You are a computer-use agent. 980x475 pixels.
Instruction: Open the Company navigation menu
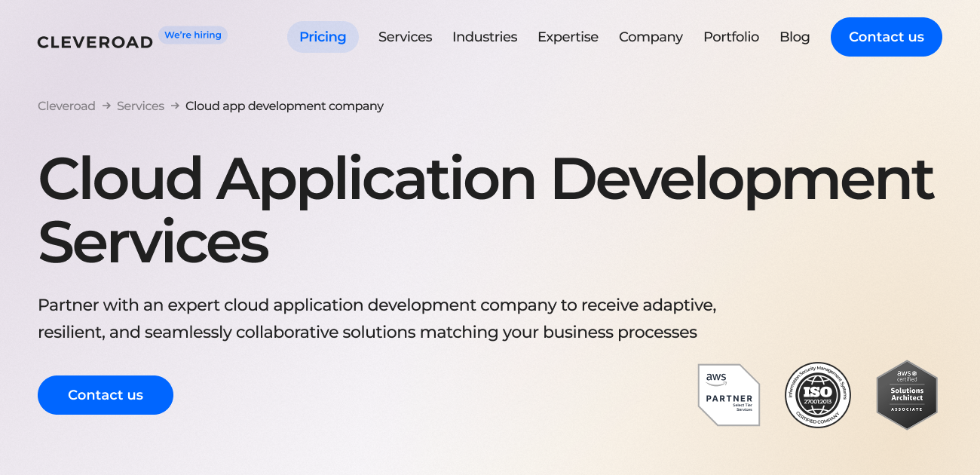click(651, 37)
